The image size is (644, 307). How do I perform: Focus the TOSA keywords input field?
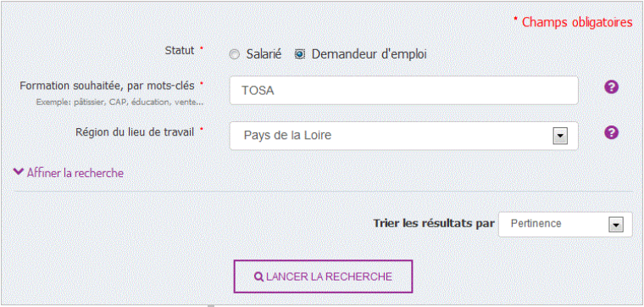[x=403, y=91]
